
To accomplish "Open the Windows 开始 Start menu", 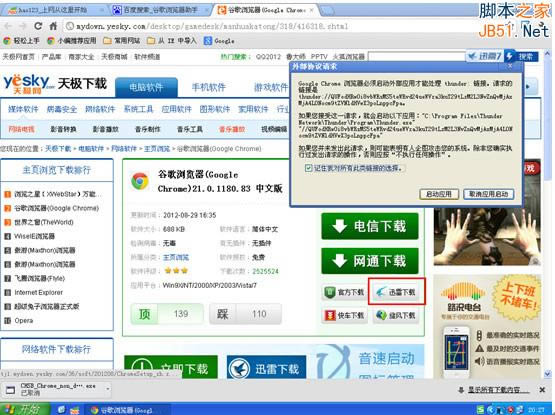I will (x=24, y=409).
